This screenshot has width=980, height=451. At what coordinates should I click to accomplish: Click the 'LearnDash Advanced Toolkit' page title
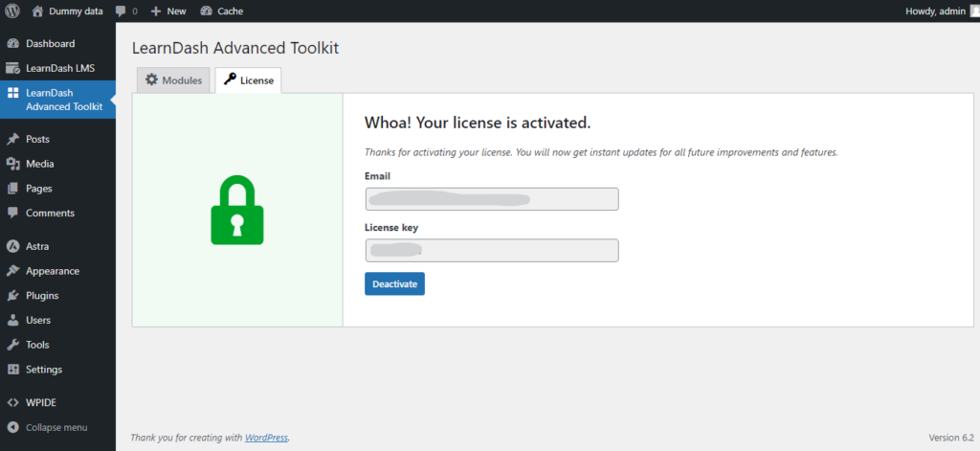pyautogui.click(x=235, y=48)
